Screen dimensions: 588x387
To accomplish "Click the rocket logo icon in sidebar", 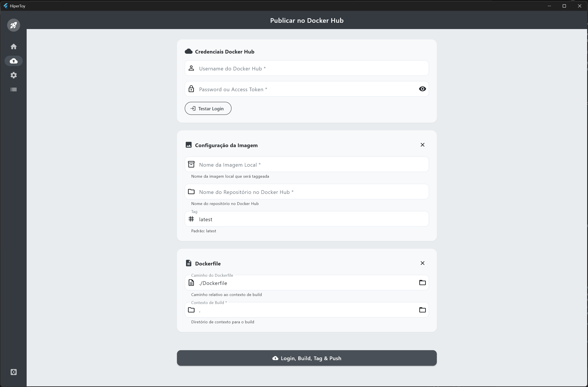I will 14,25.
